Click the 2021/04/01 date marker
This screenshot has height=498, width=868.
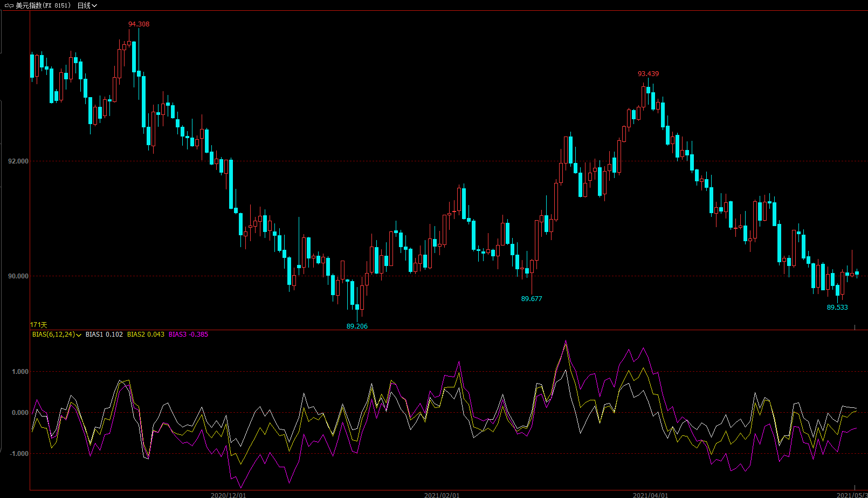tap(650, 495)
